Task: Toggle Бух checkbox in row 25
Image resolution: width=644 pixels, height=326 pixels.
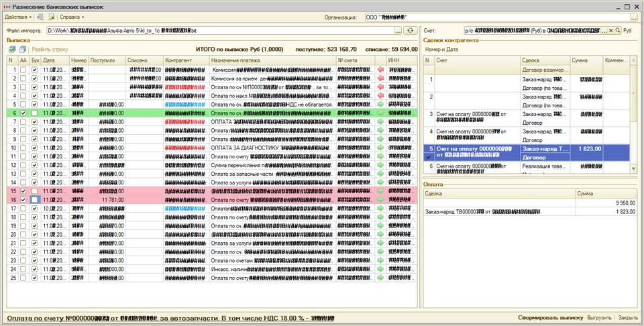Action: click(34, 278)
